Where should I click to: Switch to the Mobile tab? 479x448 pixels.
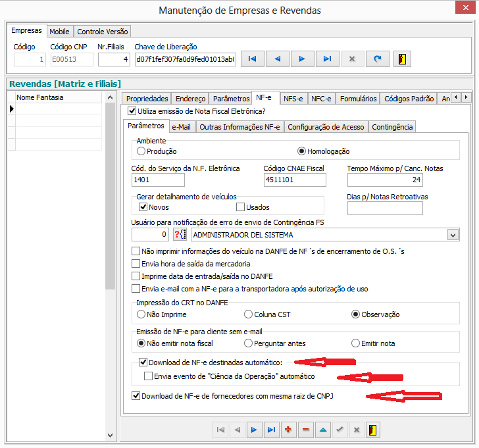click(x=60, y=32)
